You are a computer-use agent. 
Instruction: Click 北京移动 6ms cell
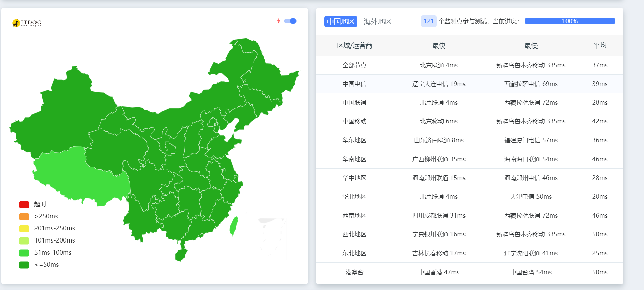[x=439, y=121]
